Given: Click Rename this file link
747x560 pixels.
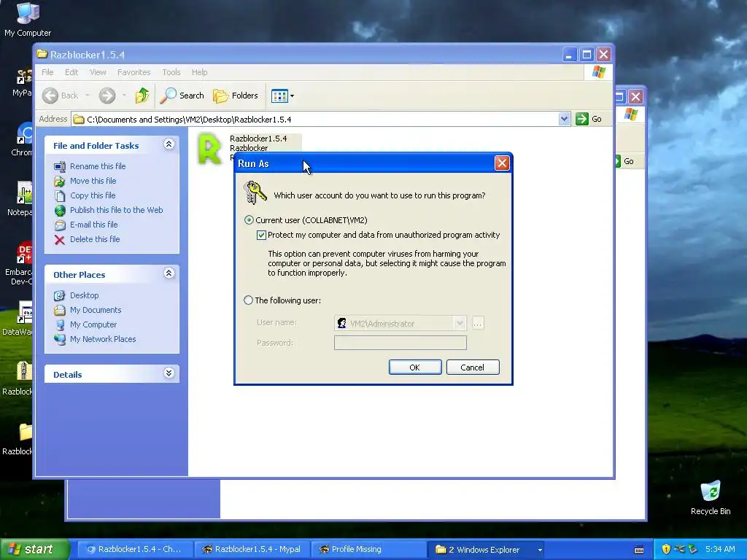Looking at the screenshot, I should 98,166.
